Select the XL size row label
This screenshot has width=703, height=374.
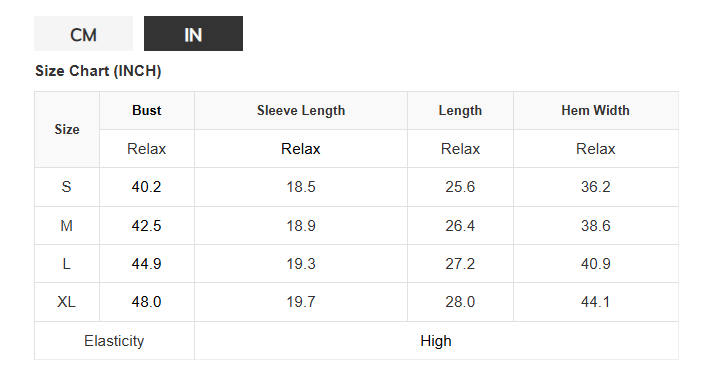[67, 302]
